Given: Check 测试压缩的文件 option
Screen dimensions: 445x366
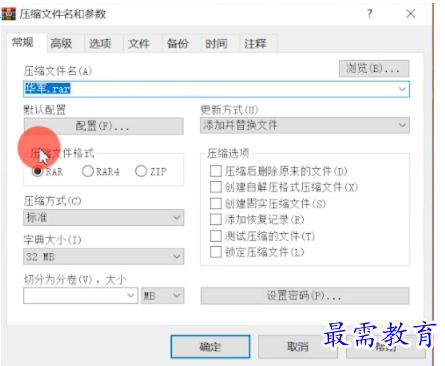Looking at the screenshot, I should (216, 236).
